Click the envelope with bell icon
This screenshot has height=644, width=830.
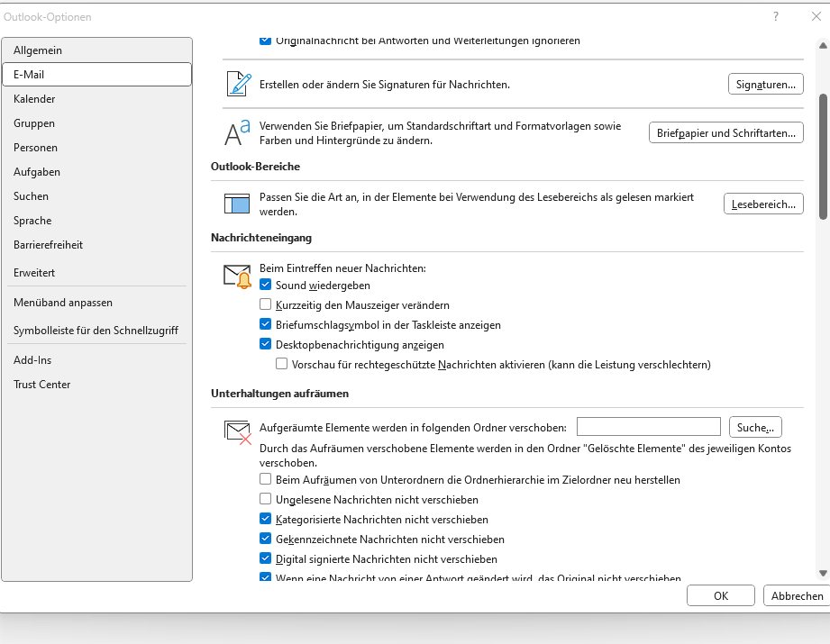tap(237, 277)
